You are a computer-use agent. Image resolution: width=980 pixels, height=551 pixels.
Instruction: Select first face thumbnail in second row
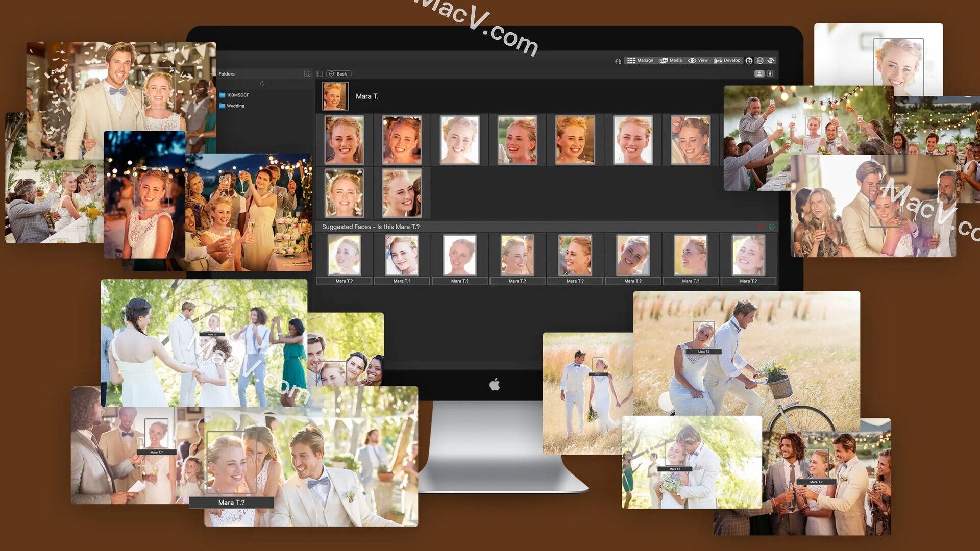tap(345, 193)
